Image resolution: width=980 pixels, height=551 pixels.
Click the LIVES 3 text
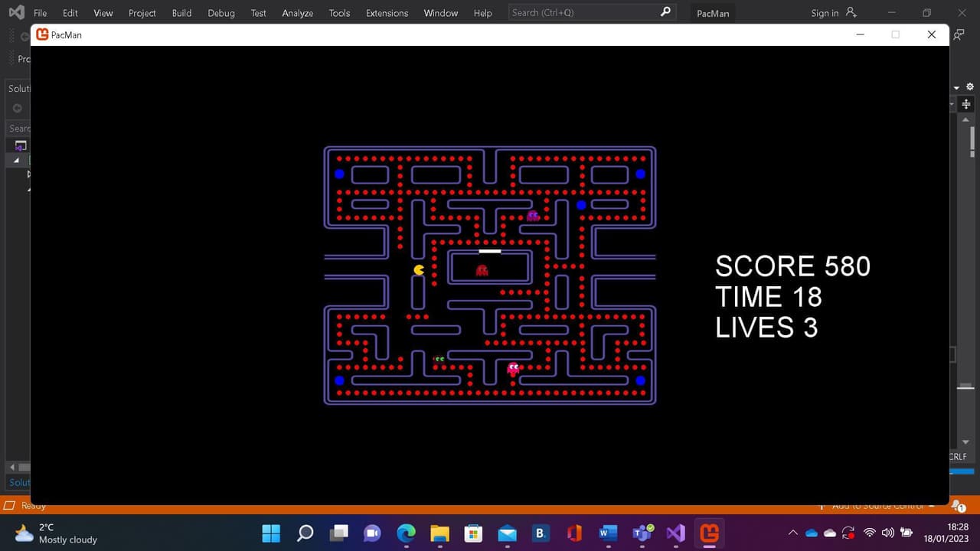tap(766, 328)
